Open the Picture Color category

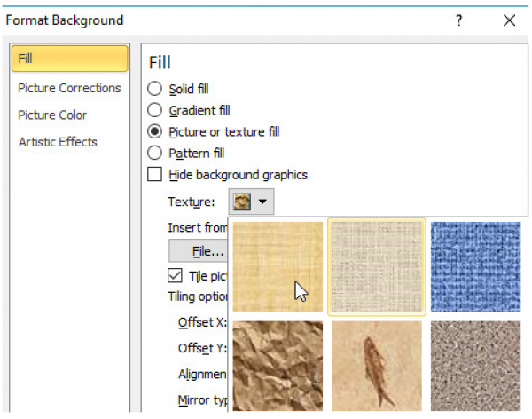point(53,115)
